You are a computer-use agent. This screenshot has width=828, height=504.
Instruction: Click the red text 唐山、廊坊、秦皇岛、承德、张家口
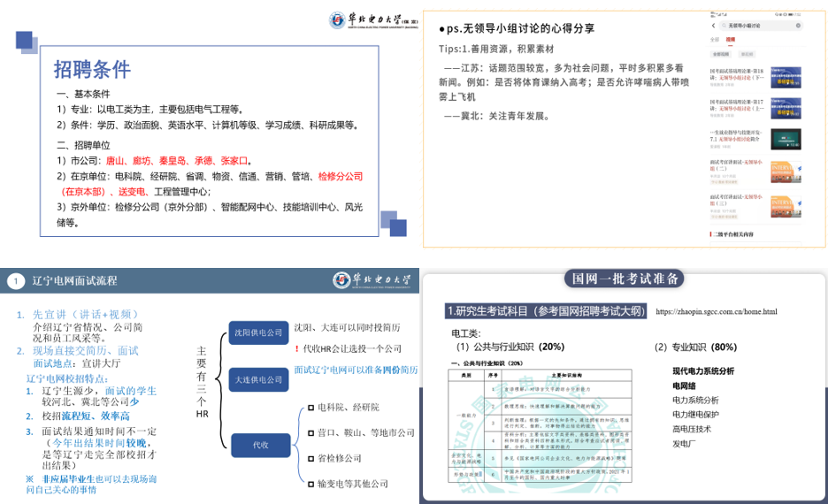(177, 161)
